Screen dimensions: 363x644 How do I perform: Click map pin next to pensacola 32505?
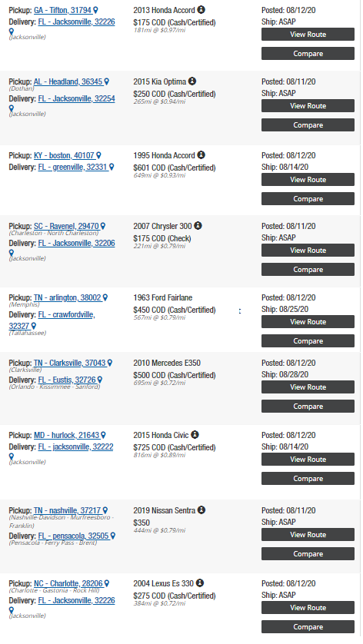coord(113,536)
